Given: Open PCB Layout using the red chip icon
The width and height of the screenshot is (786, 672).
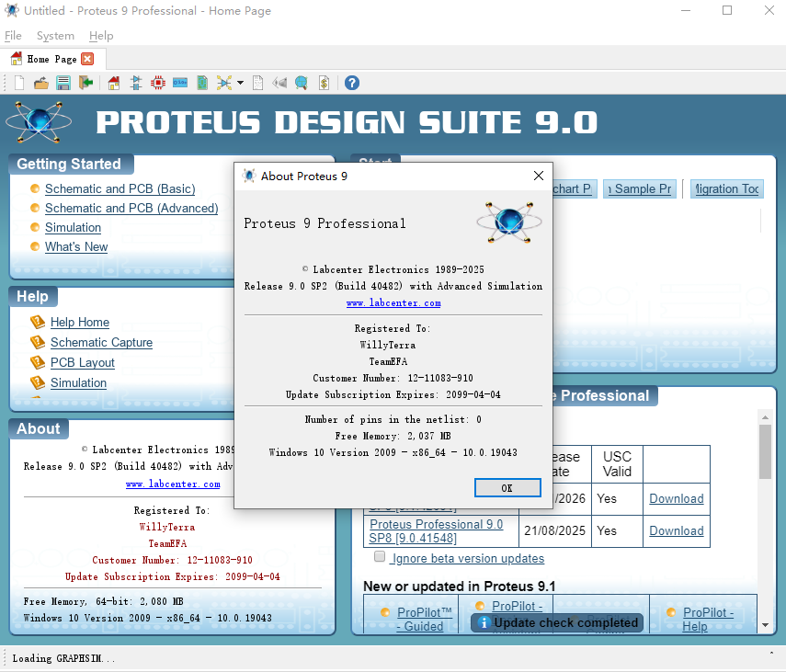Looking at the screenshot, I should point(158,83).
